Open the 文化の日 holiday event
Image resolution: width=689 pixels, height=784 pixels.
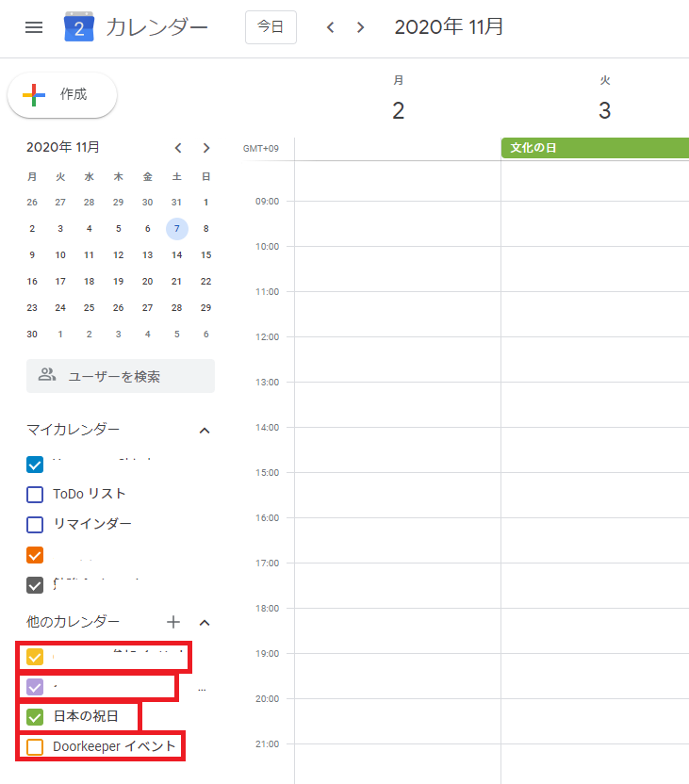point(594,148)
